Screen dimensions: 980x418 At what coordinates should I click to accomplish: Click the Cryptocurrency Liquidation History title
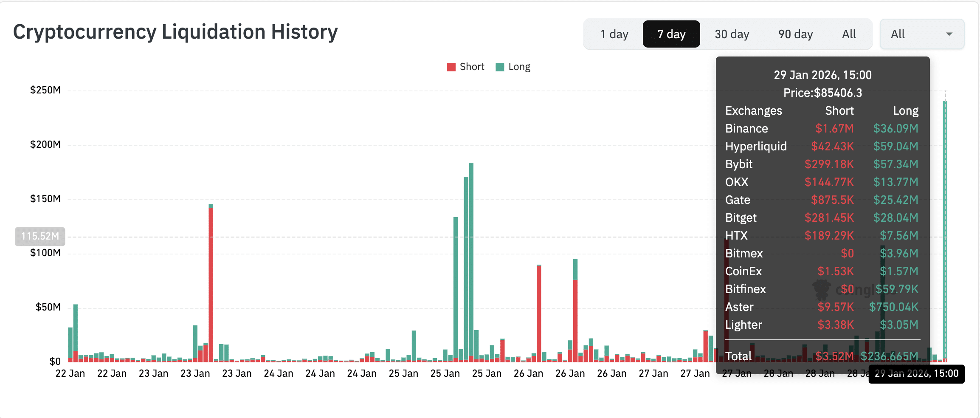click(175, 32)
